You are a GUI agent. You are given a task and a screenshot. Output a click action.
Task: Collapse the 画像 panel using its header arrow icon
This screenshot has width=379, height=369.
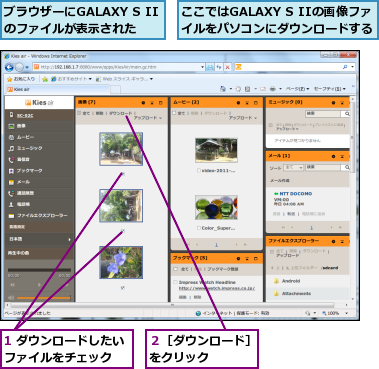coord(152,103)
